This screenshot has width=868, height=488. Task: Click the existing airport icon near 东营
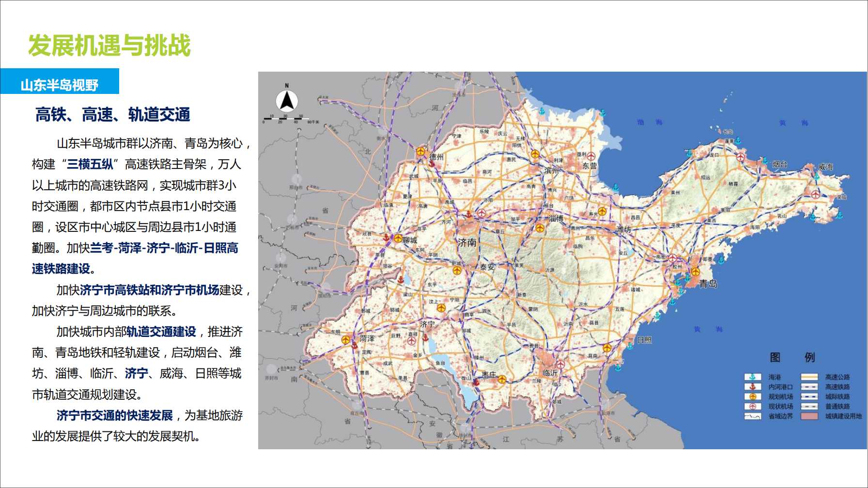click(591, 156)
